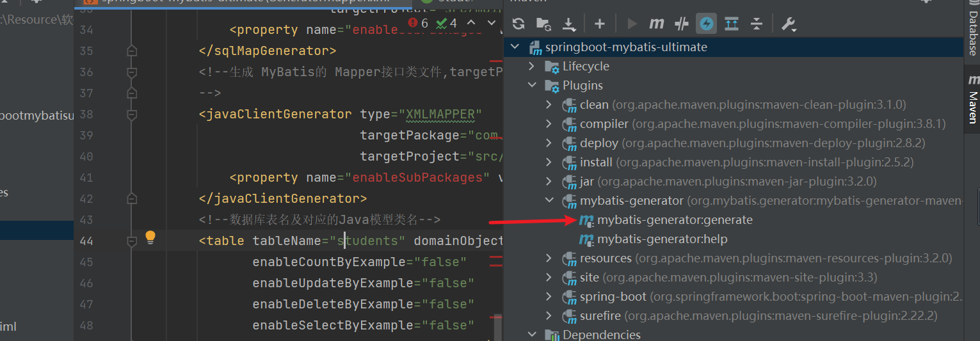Open Execute Maven Goal dialog icon
The image size is (980, 341).
(657, 24)
